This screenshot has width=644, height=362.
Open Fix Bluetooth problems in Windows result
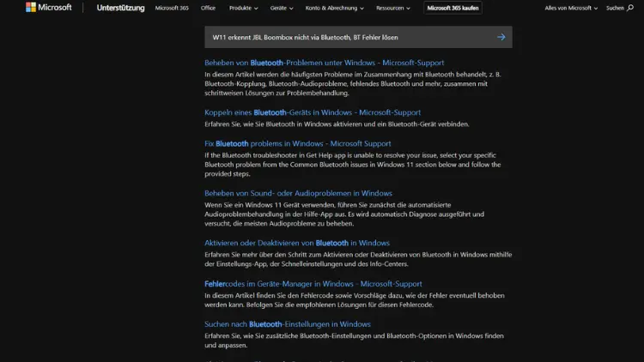click(x=297, y=143)
